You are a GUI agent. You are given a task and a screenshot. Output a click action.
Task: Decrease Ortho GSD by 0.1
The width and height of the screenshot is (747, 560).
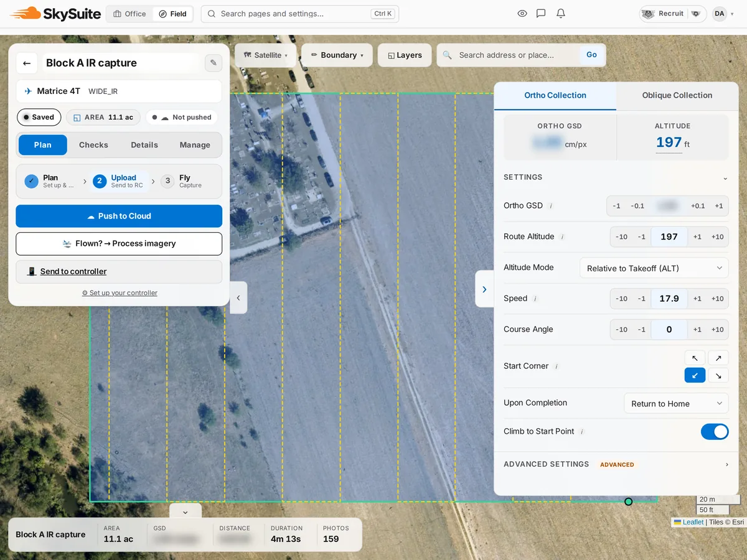tap(637, 206)
